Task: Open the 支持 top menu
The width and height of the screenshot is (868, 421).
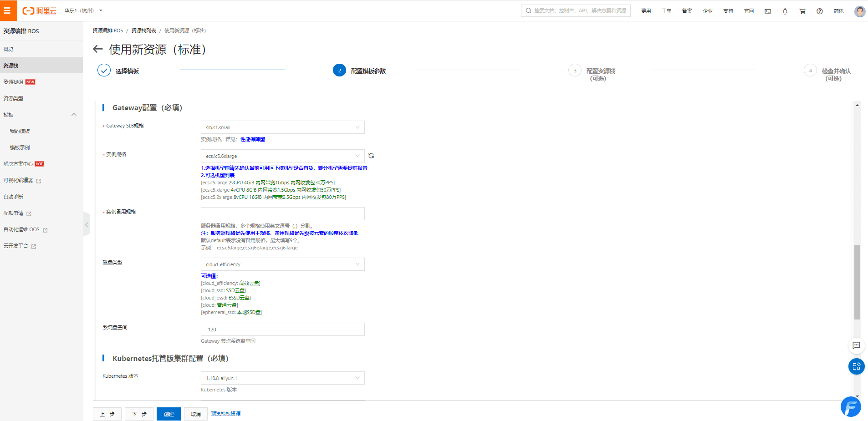Action: (728, 11)
